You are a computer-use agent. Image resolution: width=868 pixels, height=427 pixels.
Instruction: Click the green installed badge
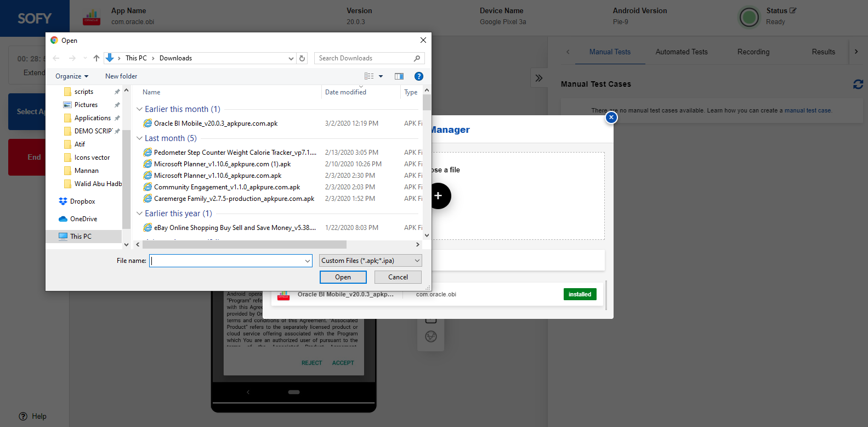point(580,294)
